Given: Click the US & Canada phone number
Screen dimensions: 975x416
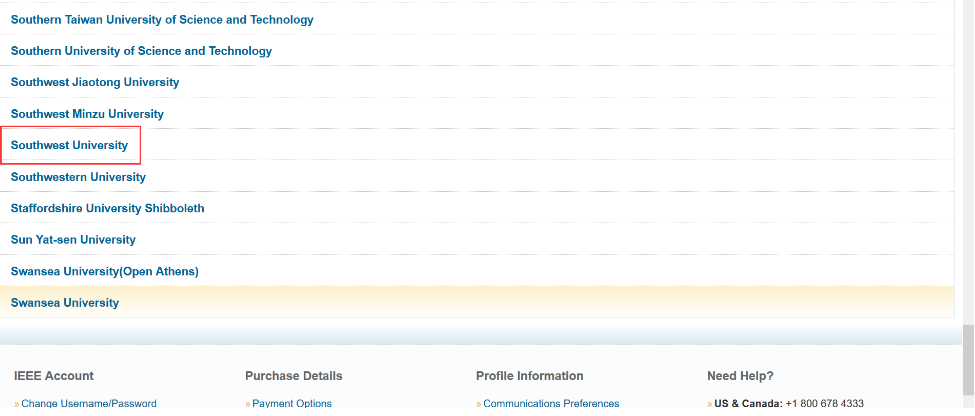Looking at the screenshot, I should (824, 404).
